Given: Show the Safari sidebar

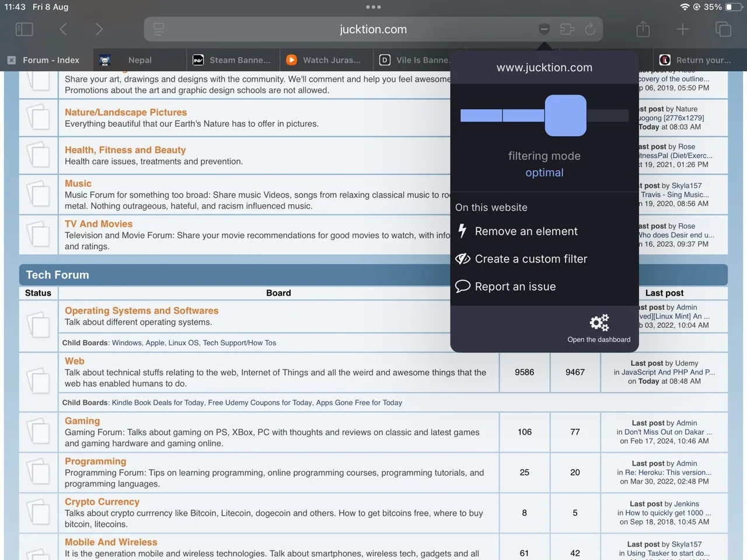Looking at the screenshot, I should [x=24, y=29].
